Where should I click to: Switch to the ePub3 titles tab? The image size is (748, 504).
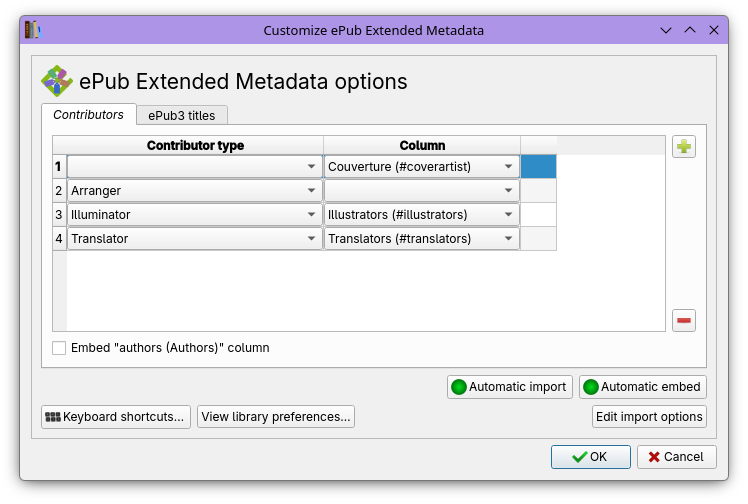pyautogui.click(x=182, y=116)
